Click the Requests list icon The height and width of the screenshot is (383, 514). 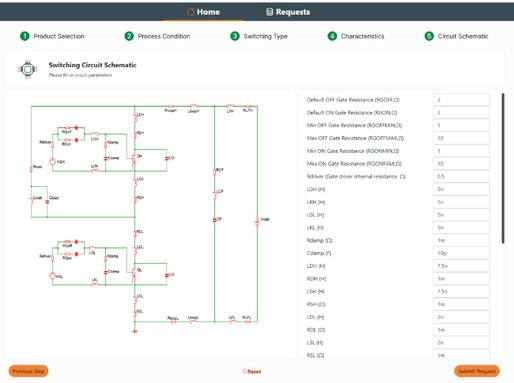(269, 12)
